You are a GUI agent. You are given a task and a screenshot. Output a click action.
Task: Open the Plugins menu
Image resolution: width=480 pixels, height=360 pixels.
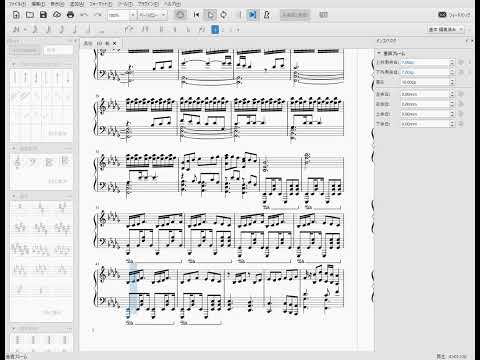pos(148,4)
